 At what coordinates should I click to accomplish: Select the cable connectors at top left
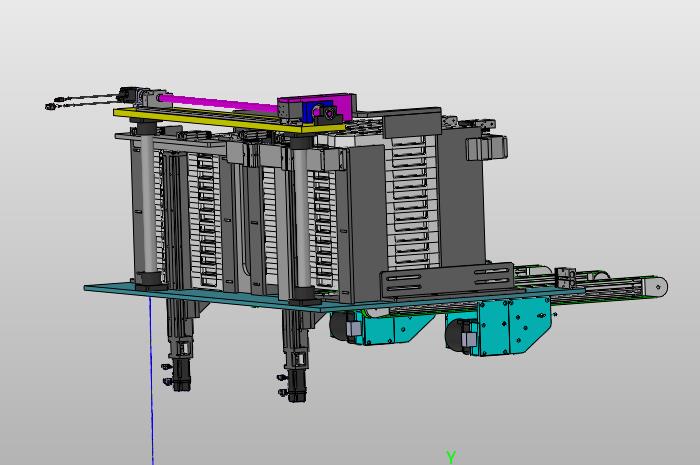56,103
